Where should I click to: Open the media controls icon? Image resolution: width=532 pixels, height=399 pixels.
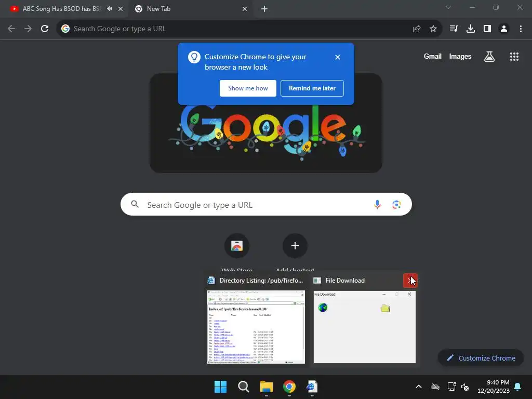pos(454,29)
